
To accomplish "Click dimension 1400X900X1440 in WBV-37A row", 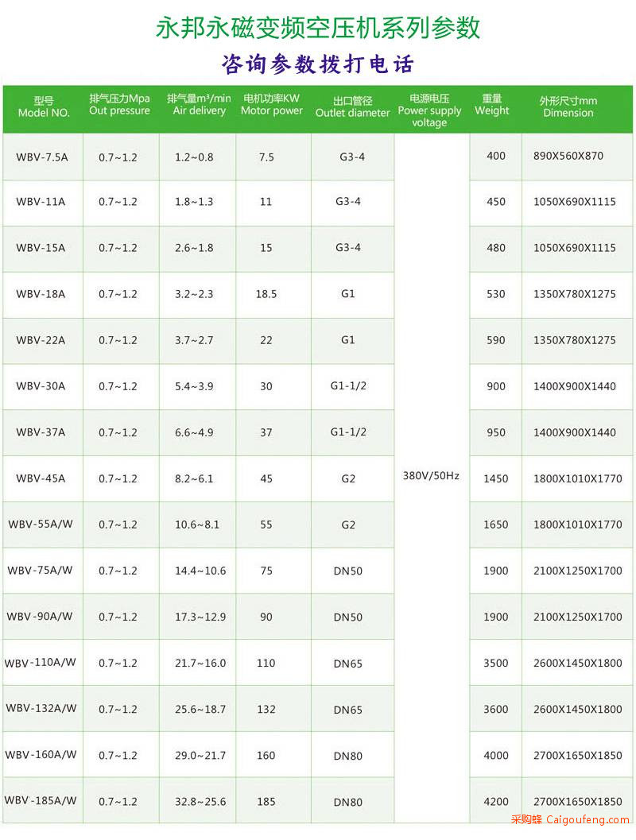I will click(574, 432).
